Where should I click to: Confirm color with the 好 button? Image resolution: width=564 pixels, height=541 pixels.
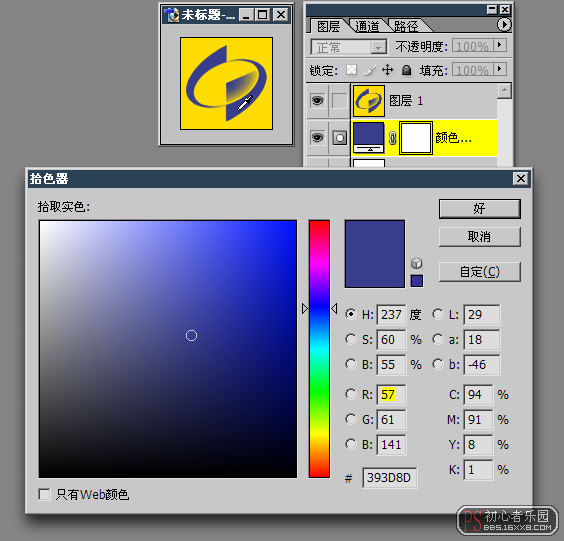click(479, 209)
